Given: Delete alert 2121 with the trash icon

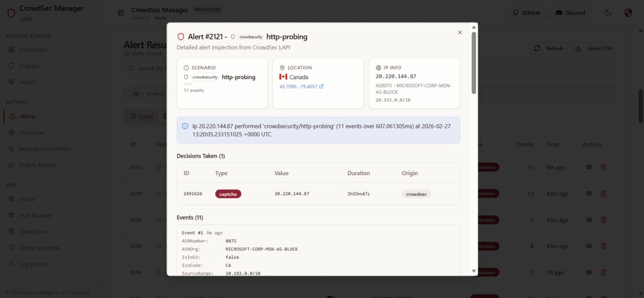Looking at the screenshot, I should coord(604,167).
